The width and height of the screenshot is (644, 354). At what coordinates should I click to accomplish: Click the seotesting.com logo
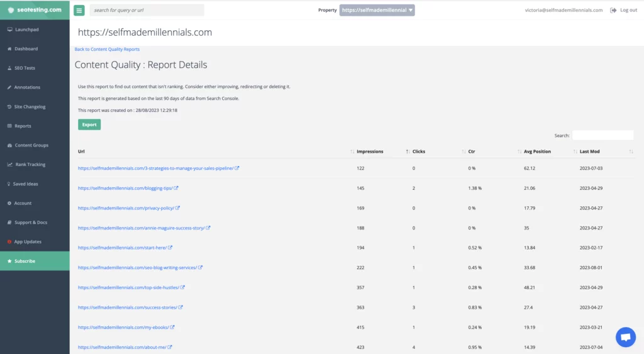pyautogui.click(x=35, y=10)
